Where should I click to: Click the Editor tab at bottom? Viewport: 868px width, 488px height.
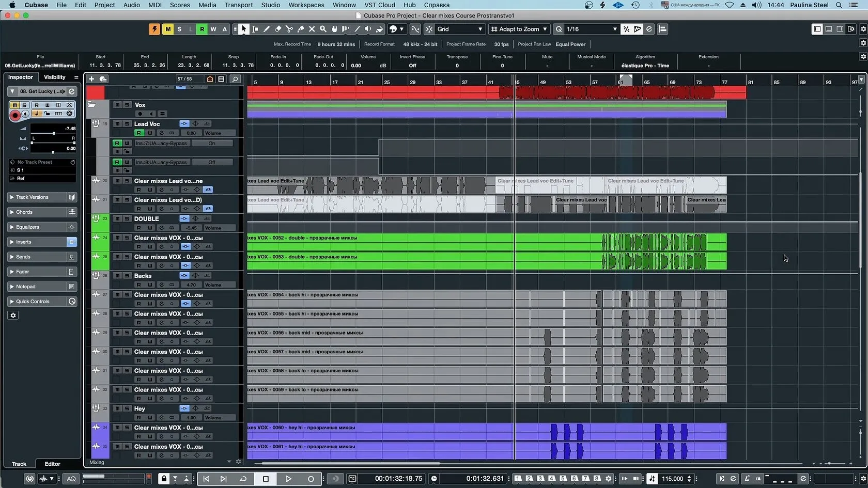pyautogui.click(x=52, y=464)
